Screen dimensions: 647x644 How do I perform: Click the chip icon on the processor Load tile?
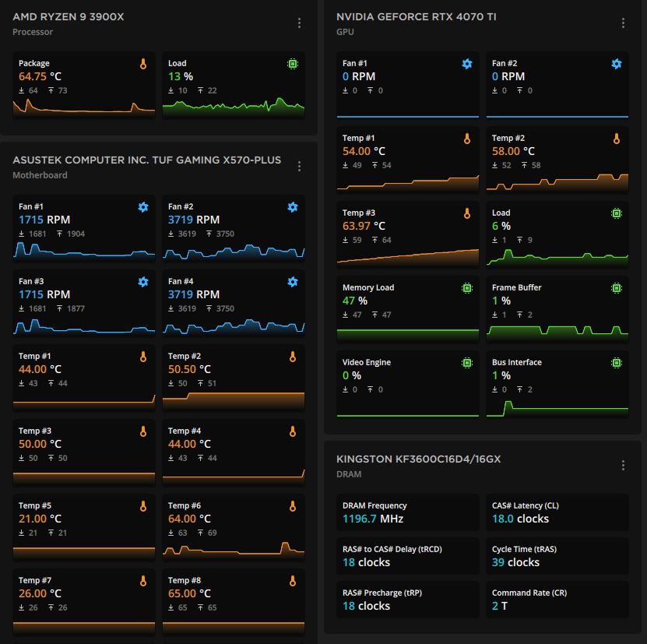coord(293,64)
